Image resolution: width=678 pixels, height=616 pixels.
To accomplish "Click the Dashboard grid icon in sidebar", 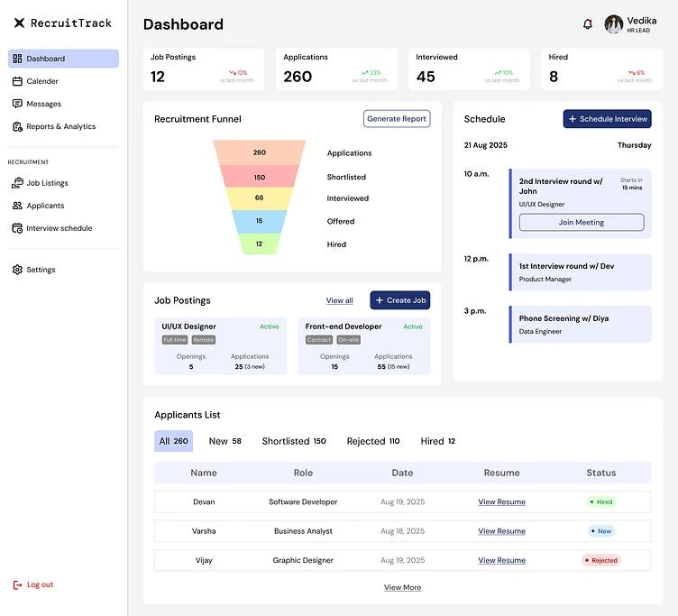I will [17, 59].
